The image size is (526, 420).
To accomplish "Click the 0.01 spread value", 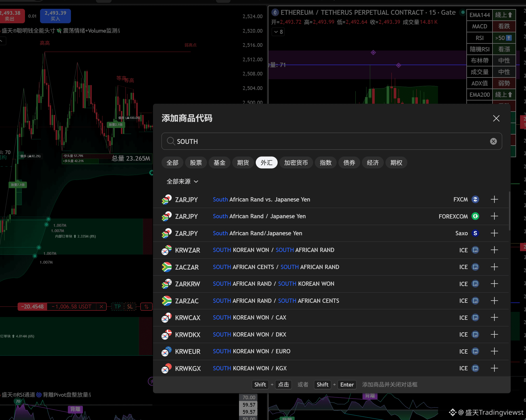I will point(32,16).
